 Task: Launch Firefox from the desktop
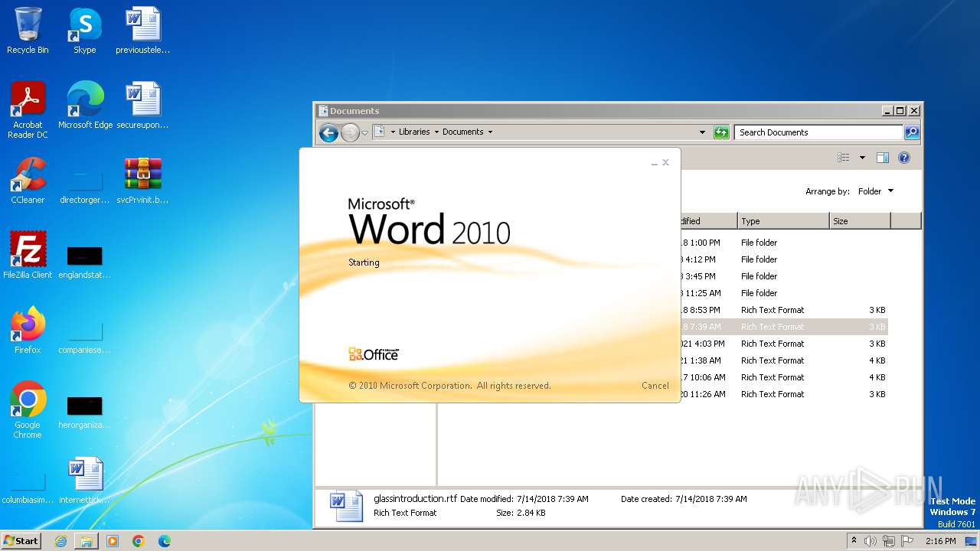28,330
